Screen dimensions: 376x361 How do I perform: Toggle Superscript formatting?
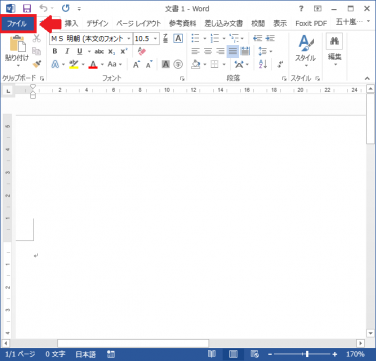[124, 51]
